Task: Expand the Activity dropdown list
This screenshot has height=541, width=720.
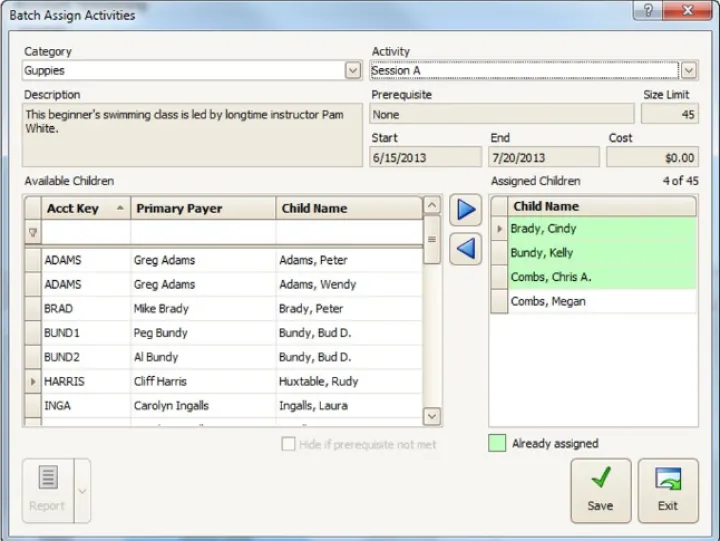Action: (689, 71)
